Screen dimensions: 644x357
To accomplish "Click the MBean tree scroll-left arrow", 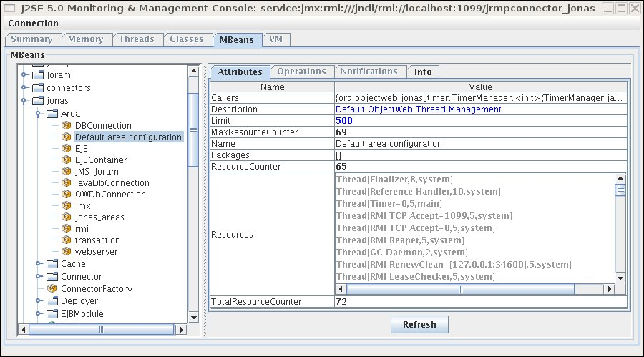I will click(24, 330).
